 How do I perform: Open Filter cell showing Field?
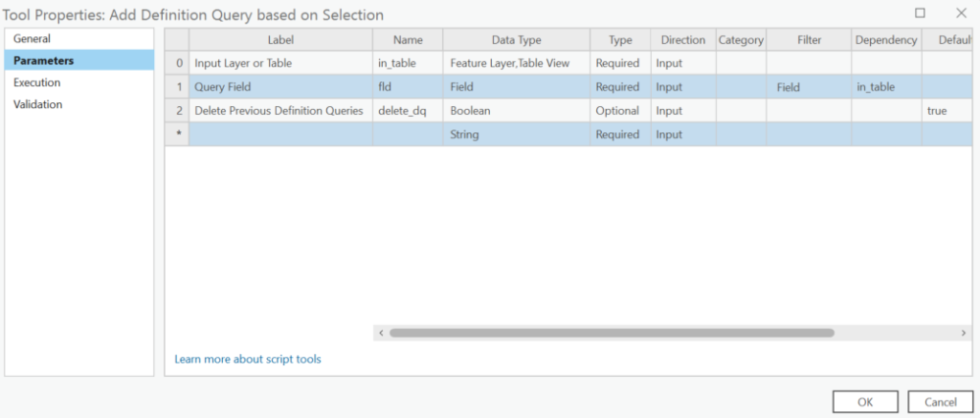pyautogui.click(x=810, y=87)
